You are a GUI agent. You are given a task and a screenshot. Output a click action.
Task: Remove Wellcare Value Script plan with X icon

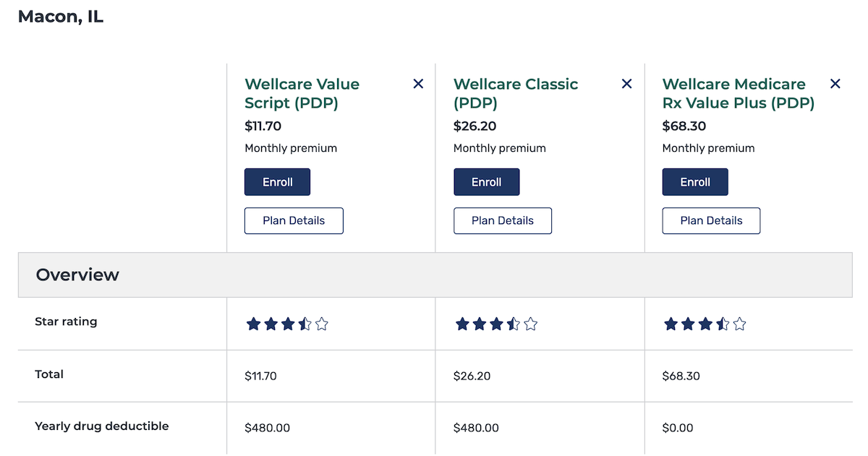coord(418,84)
